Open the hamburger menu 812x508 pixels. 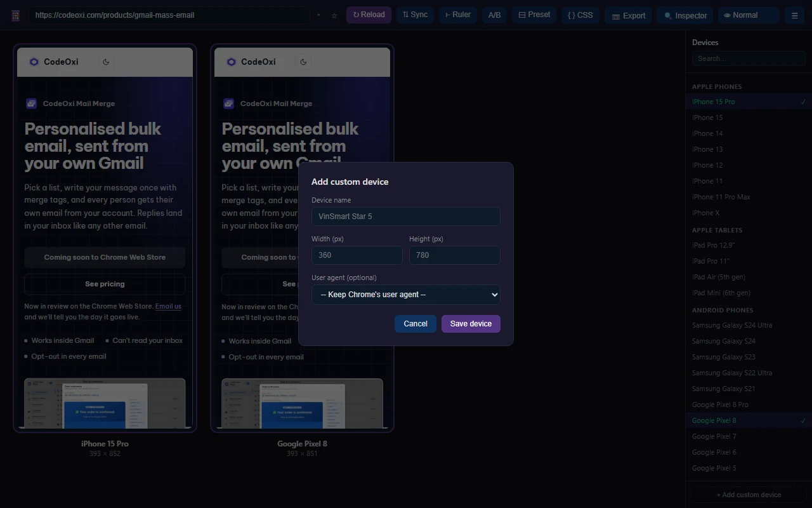(x=794, y=15)
